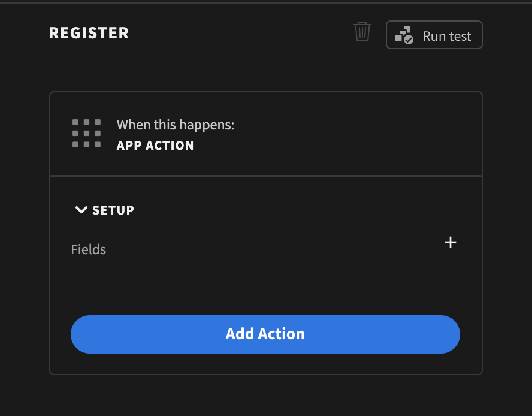Click the REGISTER workflow title
Viewport: 532px width, 416px height.
[x=89, y=33]
